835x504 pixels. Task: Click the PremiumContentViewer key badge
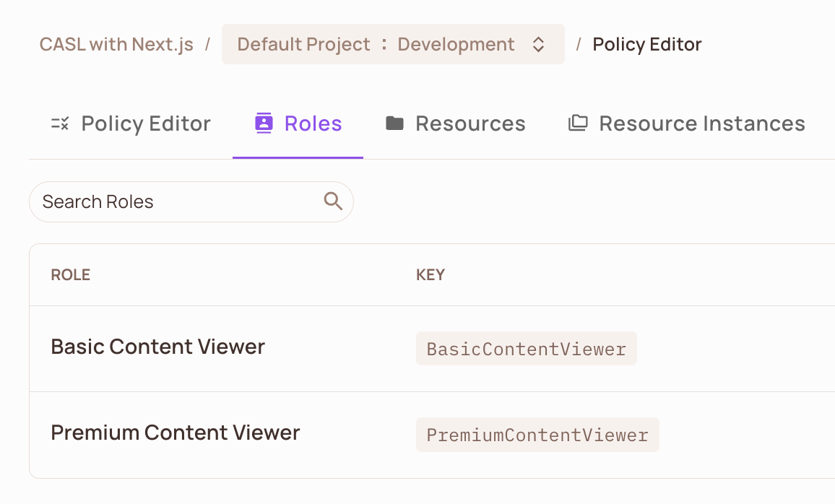(537, 435)
